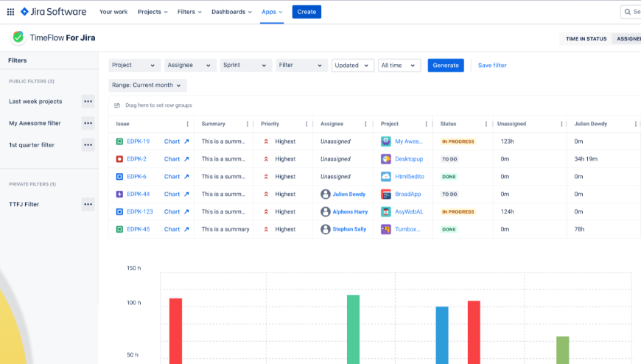Click the TimeFlow green checkmark logo

(x=18, y=38)
